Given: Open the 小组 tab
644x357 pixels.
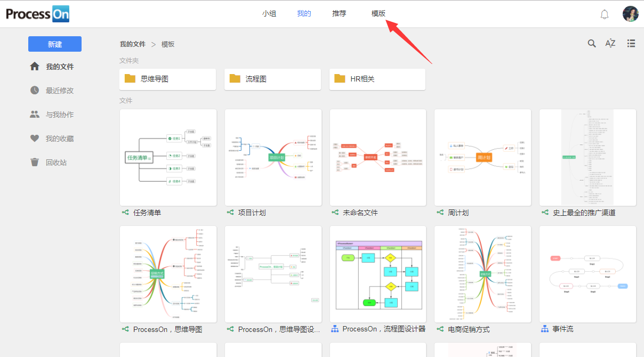Looking at the screenshot, I should tap(269, 14).
